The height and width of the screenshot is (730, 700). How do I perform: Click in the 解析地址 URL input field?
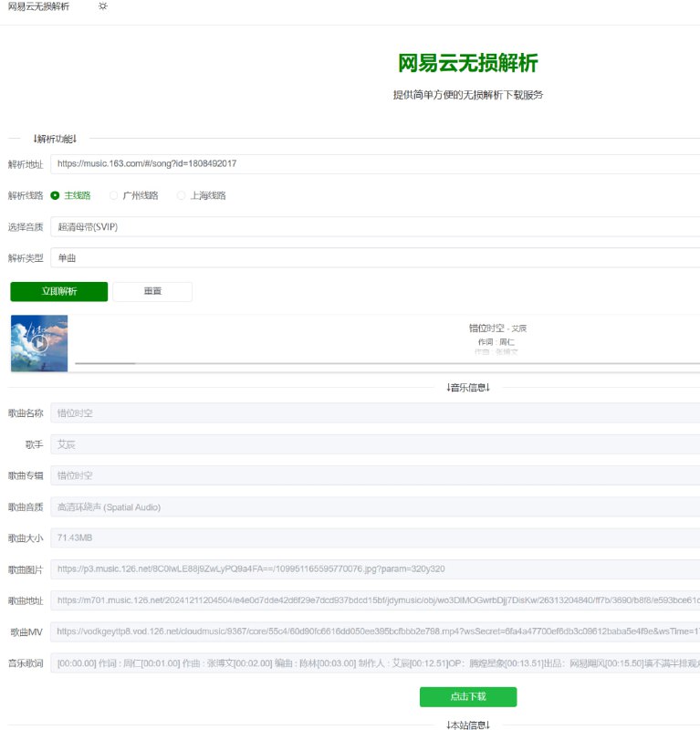pos(375,164)
